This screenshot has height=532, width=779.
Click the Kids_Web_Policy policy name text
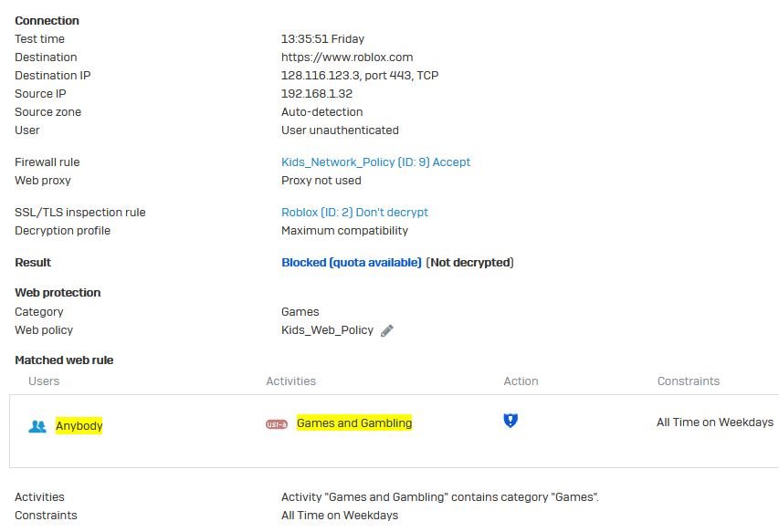coord(327,330)
